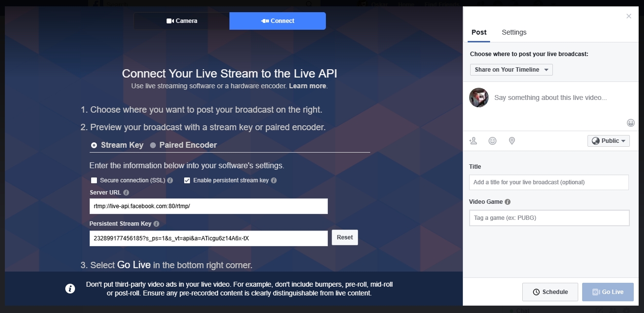Image resolution: width=644 pixels, height=313 pixels.
Task: Click the live broadcast Title field
Action: coord(549,182)
